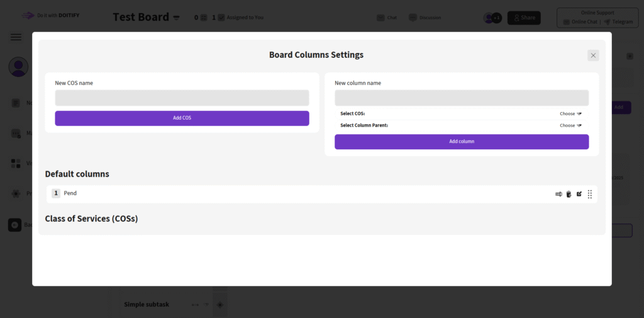Screen dimensions: 644x318
Task: Expand the Select Column Parent dropdown
Action: (570, 125)
